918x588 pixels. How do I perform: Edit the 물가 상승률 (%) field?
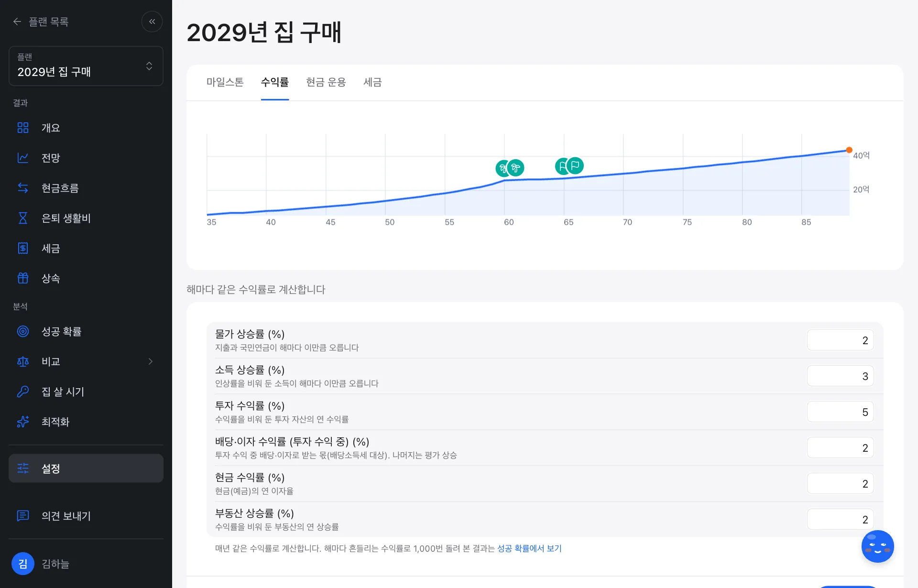point(841,340)
